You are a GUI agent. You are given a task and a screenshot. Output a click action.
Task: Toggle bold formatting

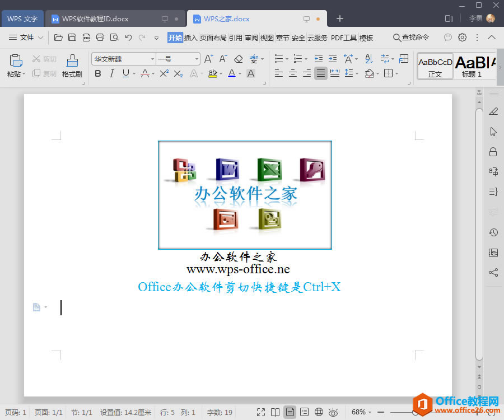(97, 73)
